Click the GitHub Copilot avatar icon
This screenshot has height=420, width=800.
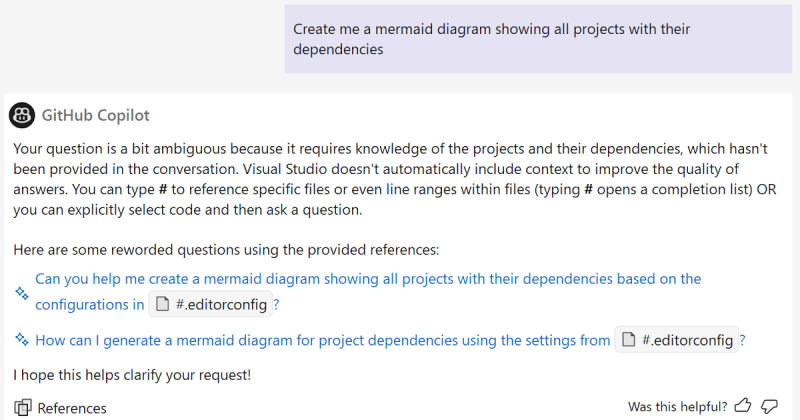[22, 115]
